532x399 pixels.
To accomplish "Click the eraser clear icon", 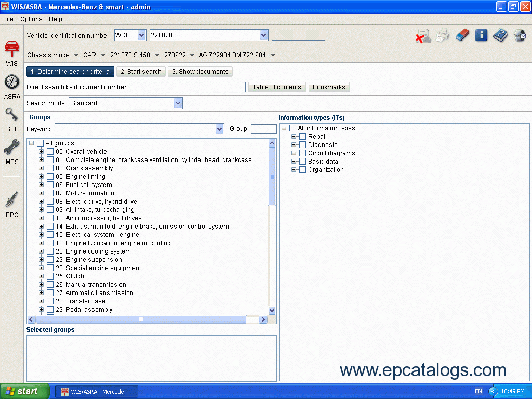I will point(462,35).
